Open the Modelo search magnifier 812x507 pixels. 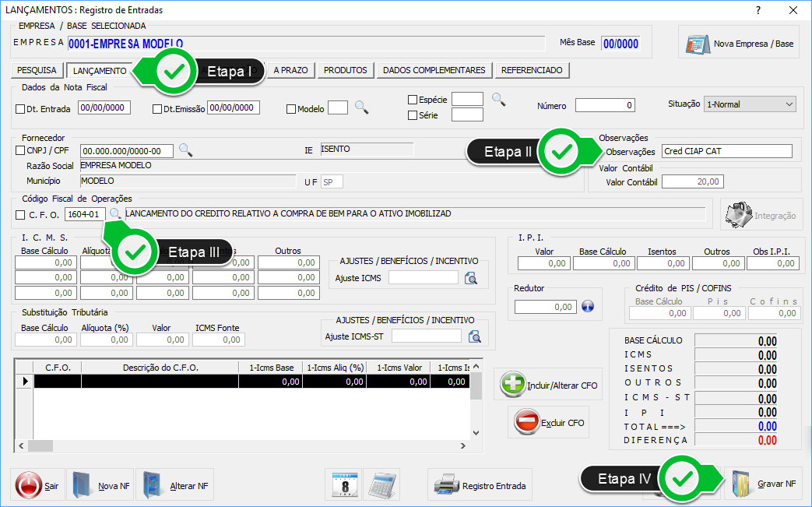[361, 108]
